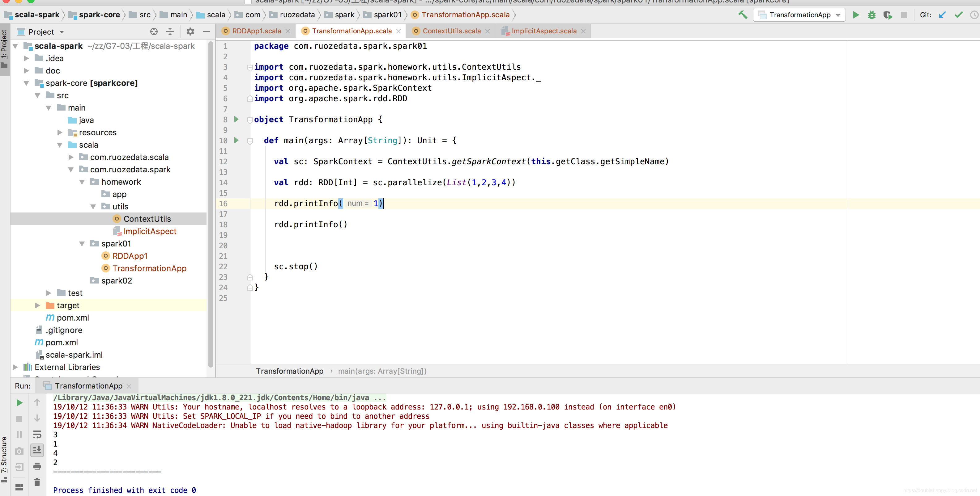The image size is (980, 496).
Task: Run TransformationApp with the green toolbar play button
Action: click(856, 15)
